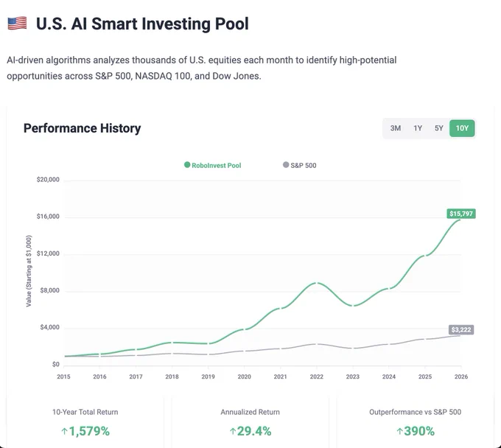Click the up arrow beside 29.4%
This screenshot has height=448, width=501.
pyautogui.click(x=233, y=431)
